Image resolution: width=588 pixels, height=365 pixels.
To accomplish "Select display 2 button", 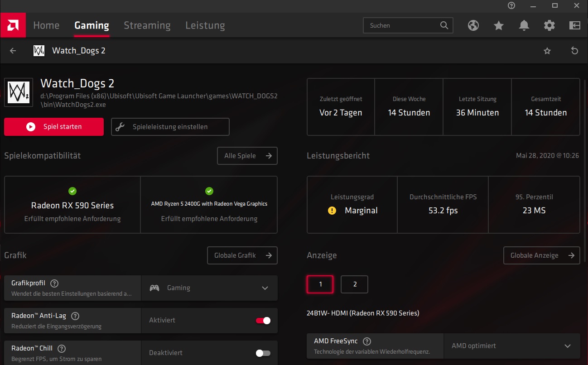I will tap(355, 284).
